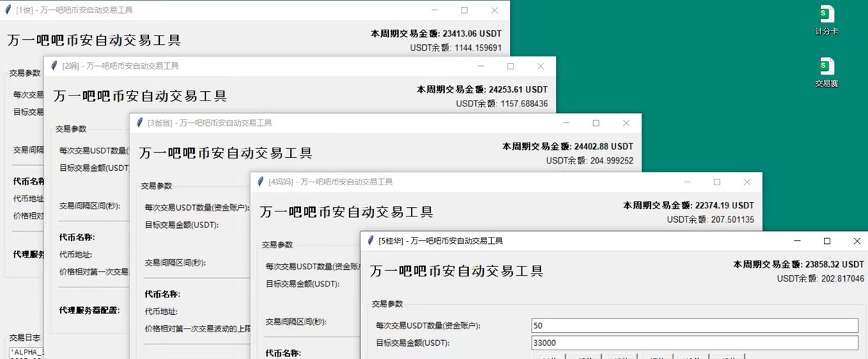Click 交易参数 group label in [1俊] window
Viewport: 868px width, 359px height.
25,73
